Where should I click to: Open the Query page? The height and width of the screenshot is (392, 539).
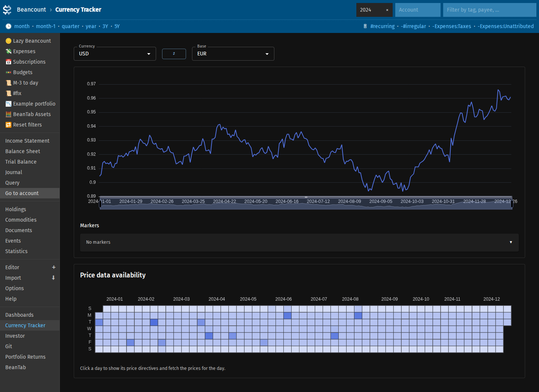point(30,183)
